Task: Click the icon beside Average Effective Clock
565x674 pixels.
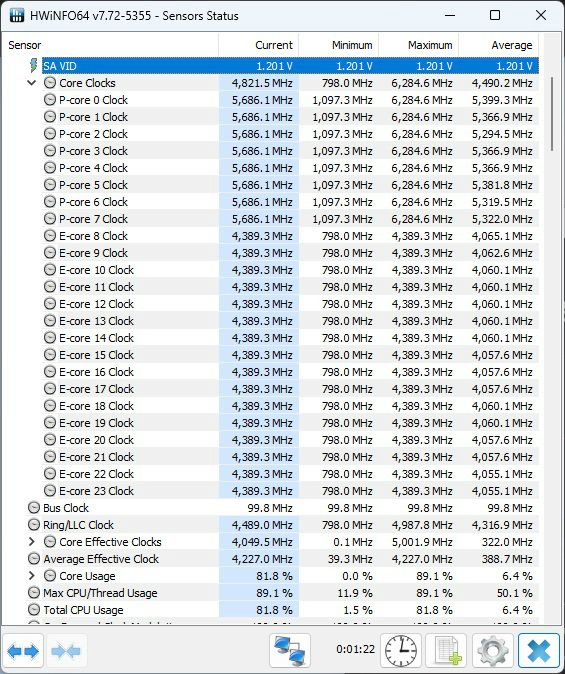Action: point(34,559)
